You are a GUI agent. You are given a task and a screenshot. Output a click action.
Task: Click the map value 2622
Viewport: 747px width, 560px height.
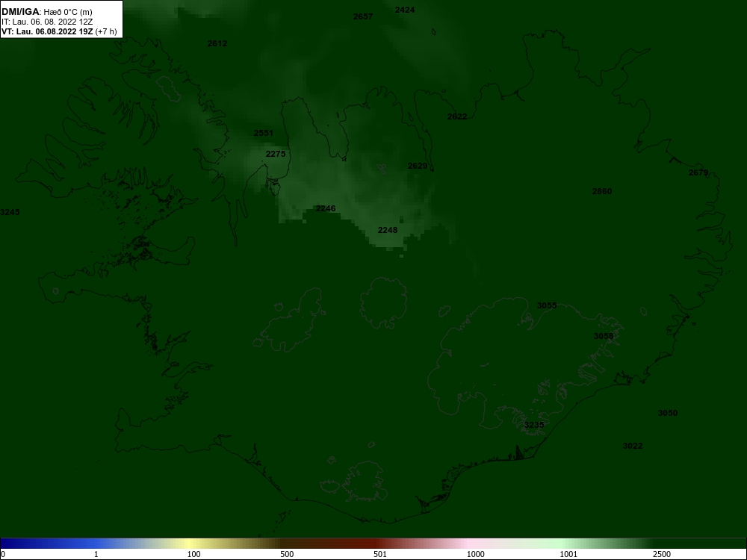(457, 116)
